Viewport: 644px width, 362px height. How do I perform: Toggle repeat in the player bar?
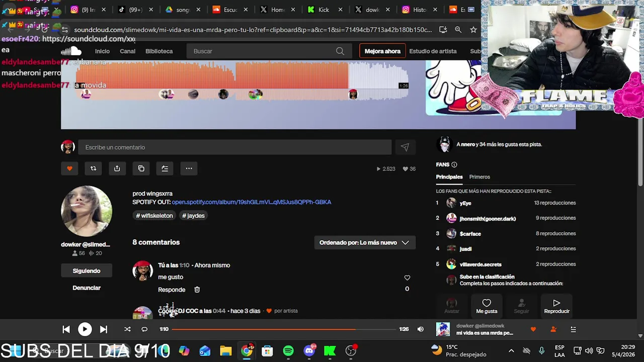144,329
